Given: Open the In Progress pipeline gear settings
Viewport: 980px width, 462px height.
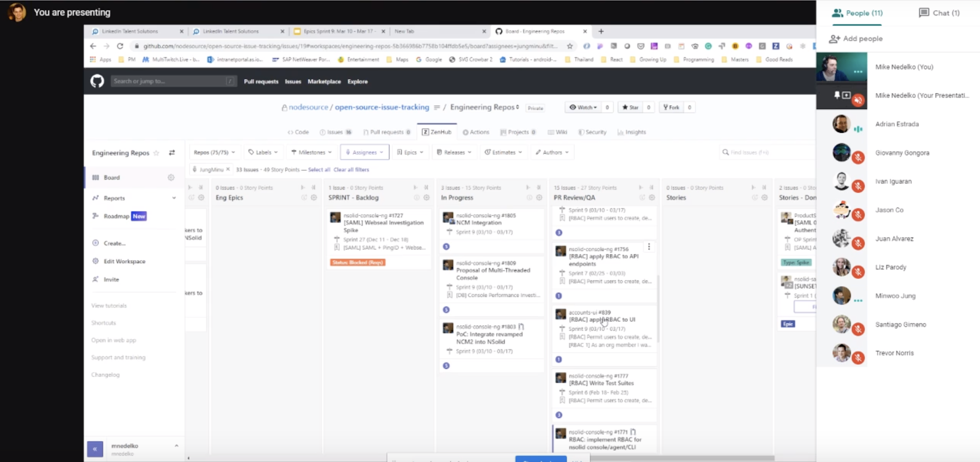Looking at the screenshot, I should coord(539,198).
